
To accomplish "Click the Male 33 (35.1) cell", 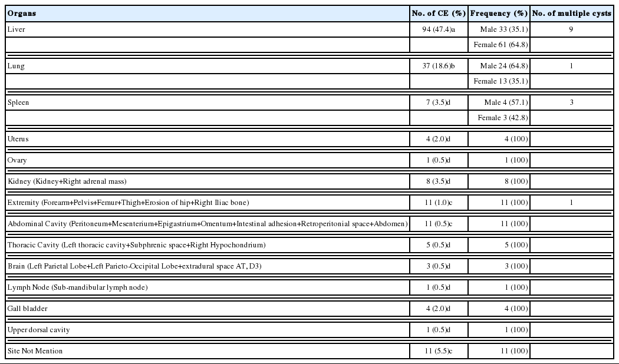I will click(x=504, y=29).
